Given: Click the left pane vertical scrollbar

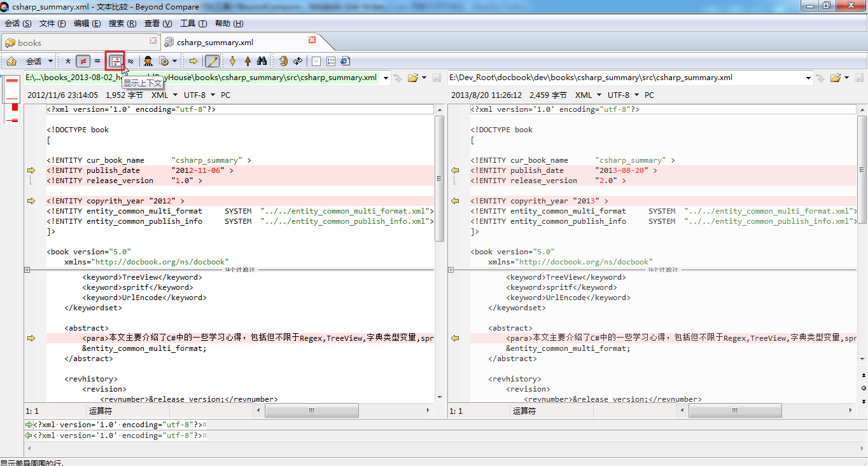Looking at the screenshot, I should coord(439,178).
